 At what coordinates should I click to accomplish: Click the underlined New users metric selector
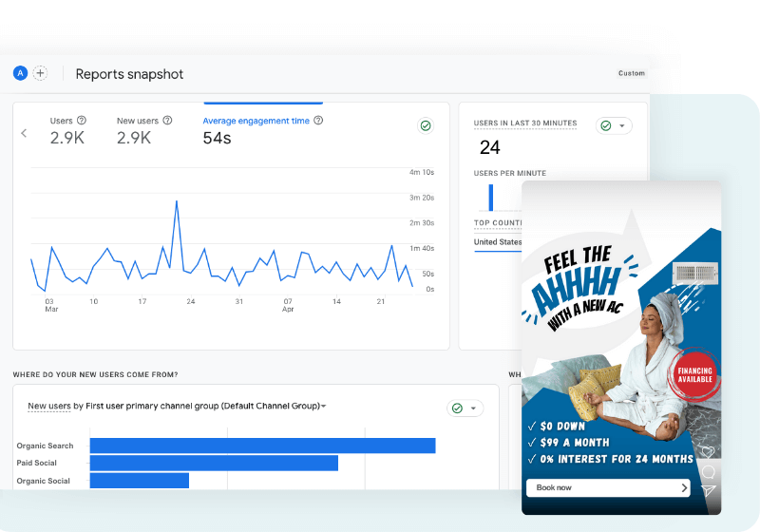pos(49,406)
